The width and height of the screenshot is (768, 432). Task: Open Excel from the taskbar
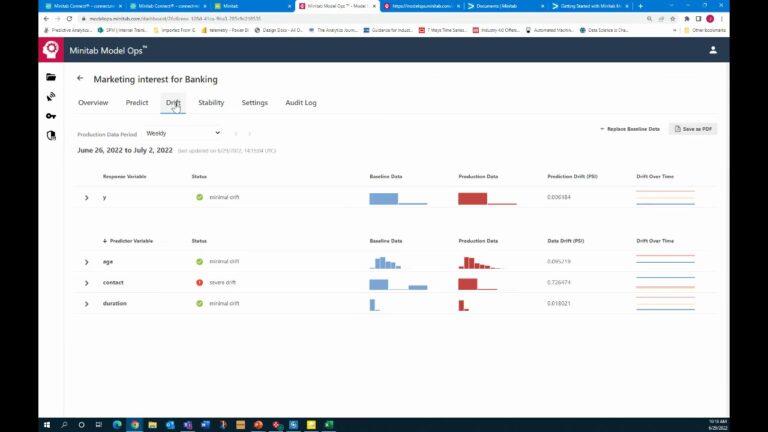(x=329, y=425)
